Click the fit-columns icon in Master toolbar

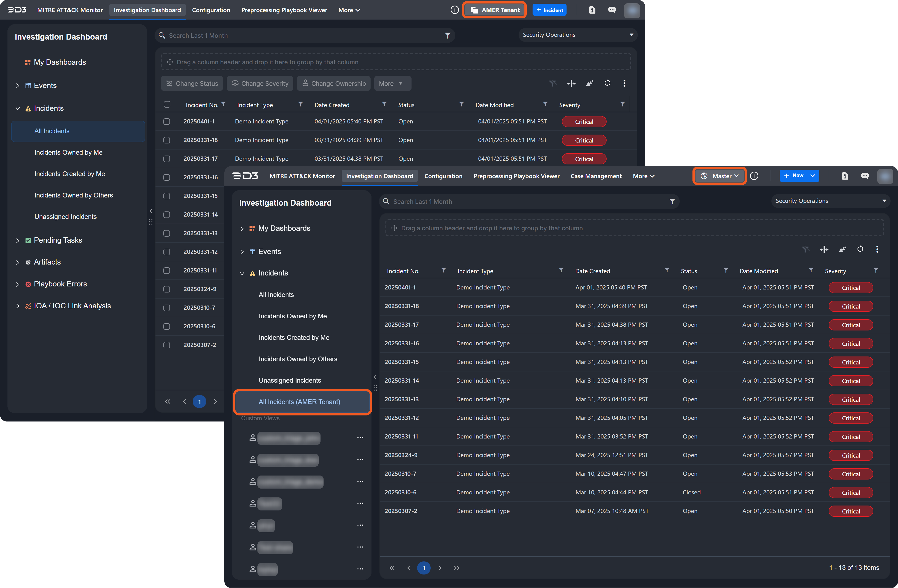coord(824,249)
